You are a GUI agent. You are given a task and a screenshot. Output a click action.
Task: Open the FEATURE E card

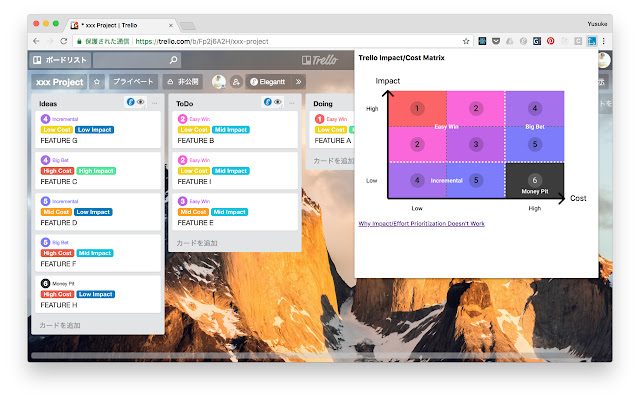235,212
